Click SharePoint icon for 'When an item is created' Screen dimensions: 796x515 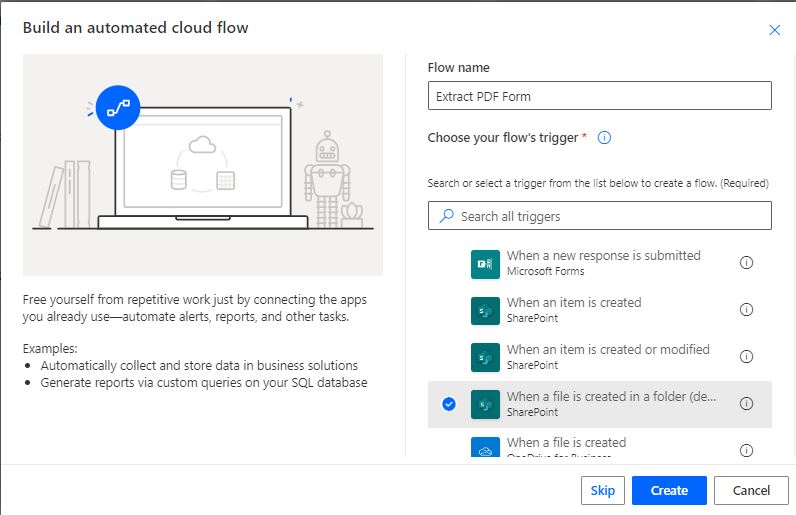(x=485, y=311)
